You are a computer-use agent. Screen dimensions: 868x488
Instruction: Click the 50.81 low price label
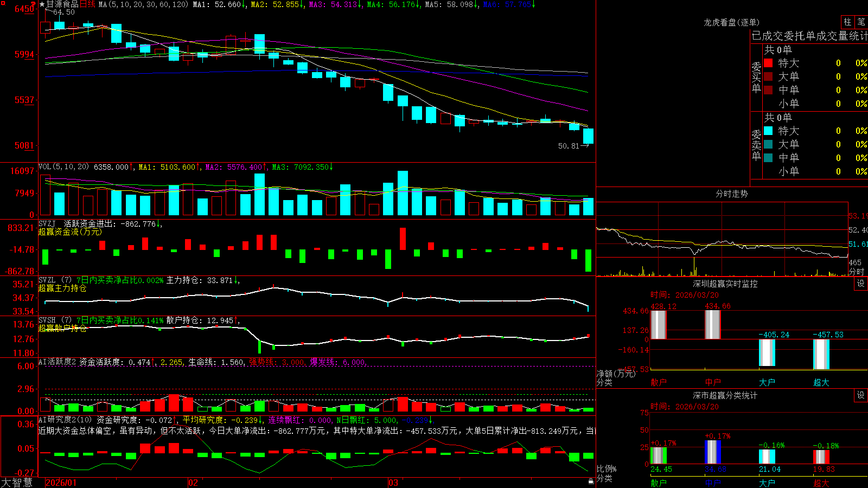pyautogui.click(x=569, y=146)
